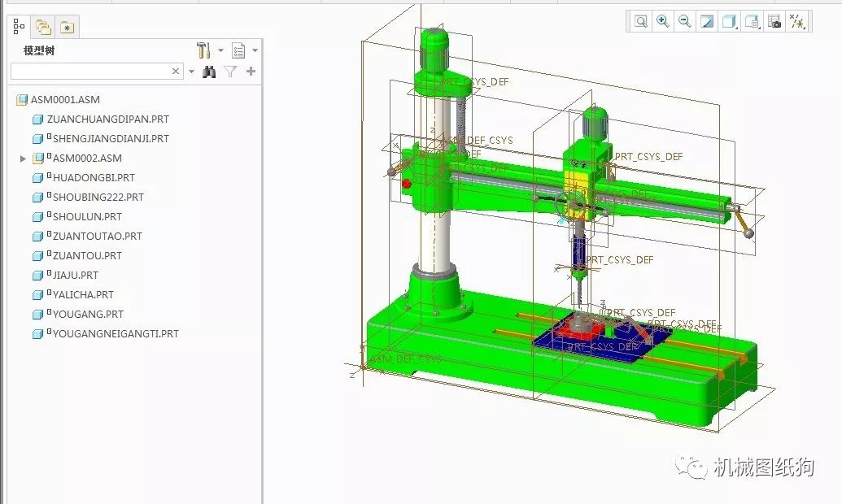Clear the model tree search with the X
Screen dimensions: 842x504
(176, 71)
